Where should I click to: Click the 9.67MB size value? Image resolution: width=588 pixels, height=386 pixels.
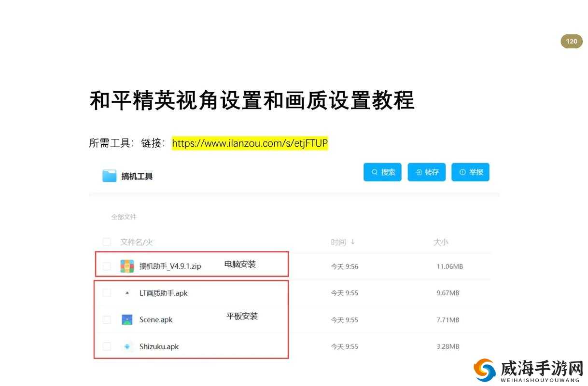(x=448, y=293)
